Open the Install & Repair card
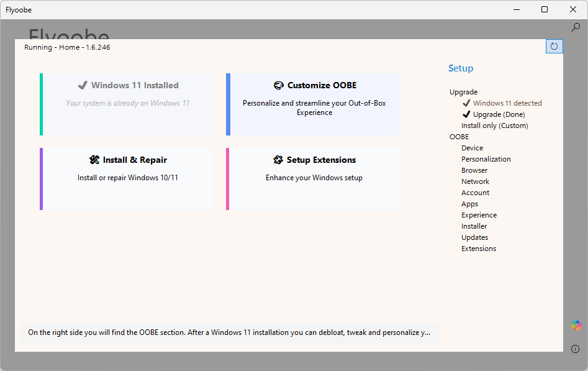Screen dimensions: 588x371 127,179
